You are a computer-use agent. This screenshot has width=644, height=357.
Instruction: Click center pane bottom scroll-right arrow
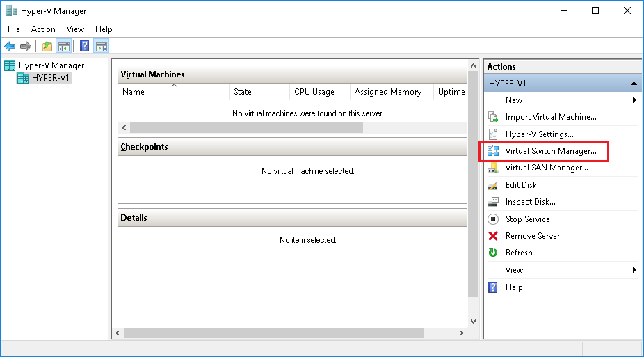click(x=461, y=333)
